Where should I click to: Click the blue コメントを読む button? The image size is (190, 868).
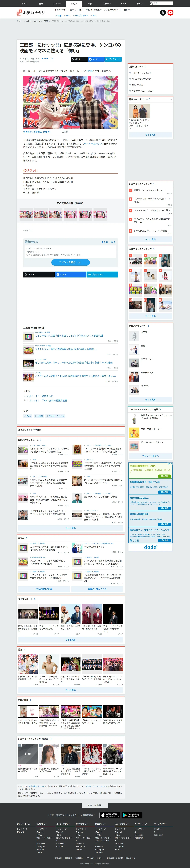tap(70, 262)
